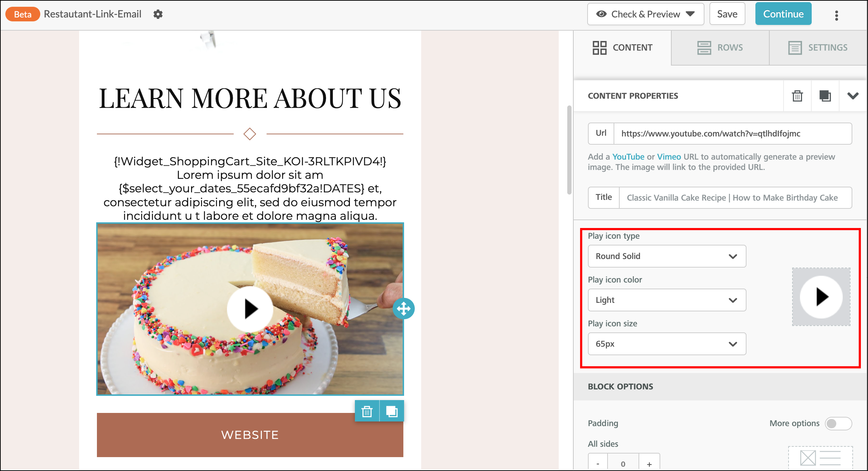This screenshot has height=471, width=868.
Task: Open the Play icon size dropdown
Action: 667,344
